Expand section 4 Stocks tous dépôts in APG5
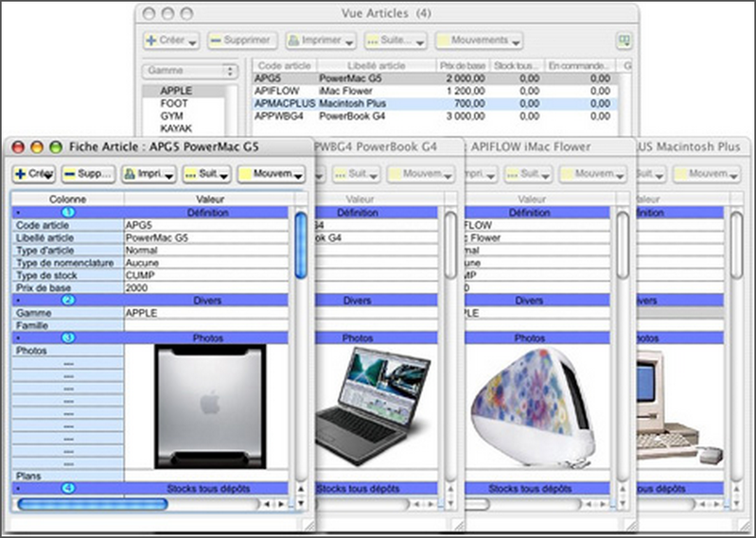The image size is (756, 538). tap(68, 489)
